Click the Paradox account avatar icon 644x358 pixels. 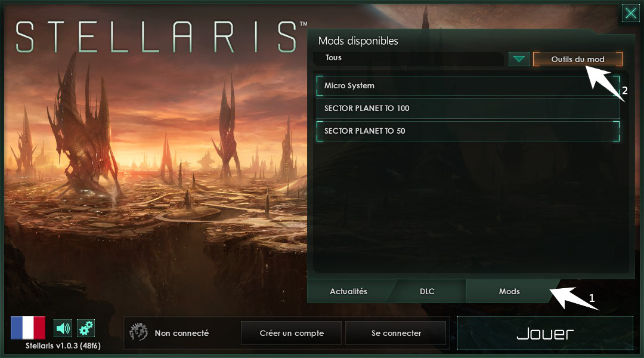pyautogui.click(x=138, y=332)
